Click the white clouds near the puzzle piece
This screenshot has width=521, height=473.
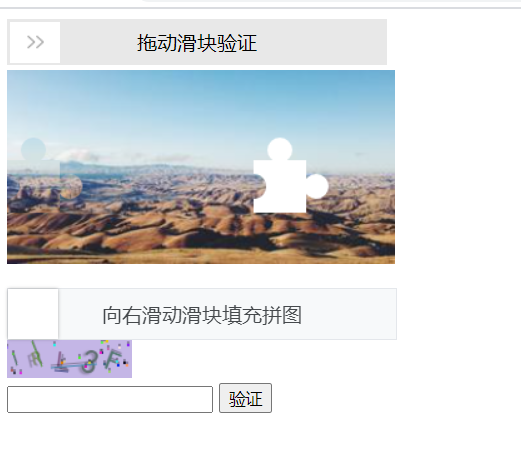[78, 155]
